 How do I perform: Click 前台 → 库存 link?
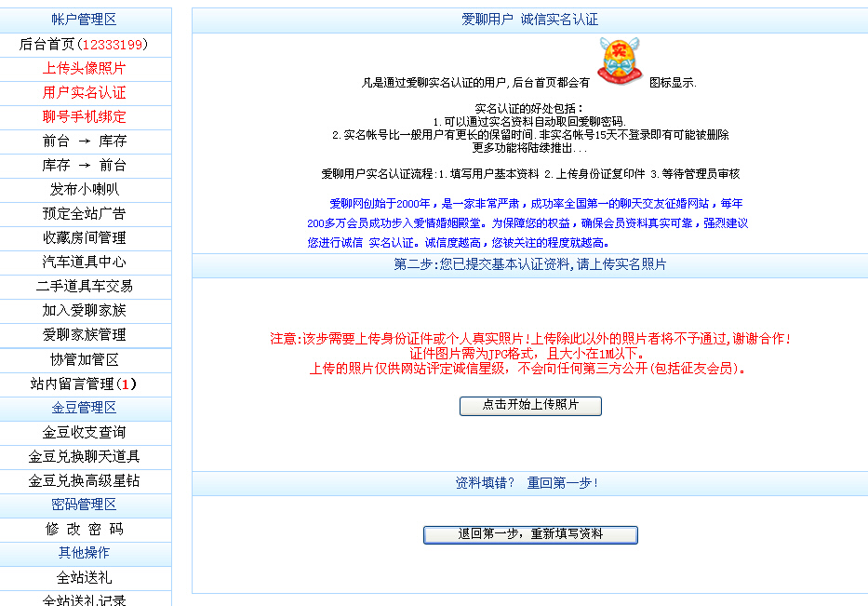pos(84,141)
